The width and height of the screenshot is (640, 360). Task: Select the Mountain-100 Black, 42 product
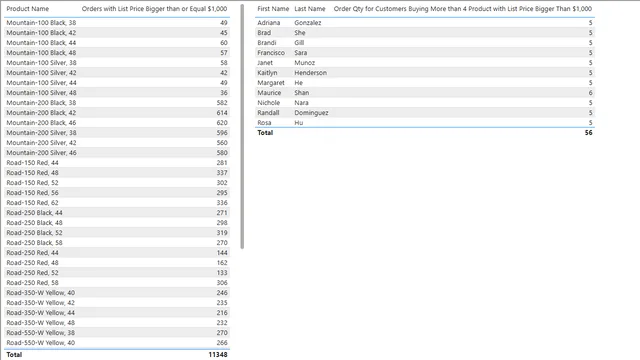(x=41, y=33)
